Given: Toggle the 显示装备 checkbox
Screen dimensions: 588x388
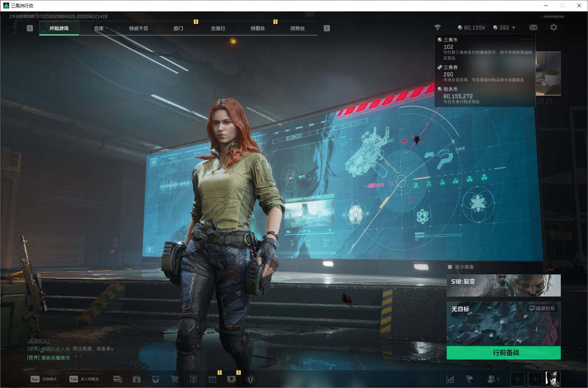Looking at the screenshot, I should tap(450, 267).
